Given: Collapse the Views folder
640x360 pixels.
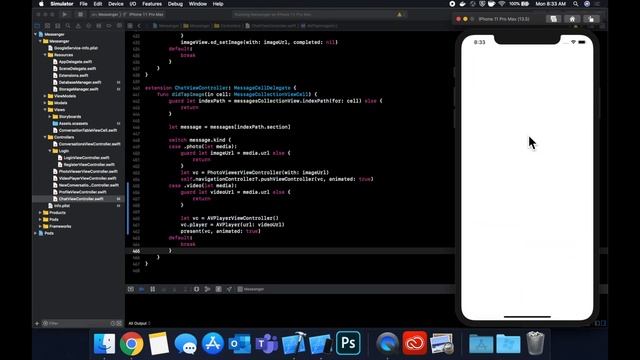Looking at the screenshot, I should point(45,110).
